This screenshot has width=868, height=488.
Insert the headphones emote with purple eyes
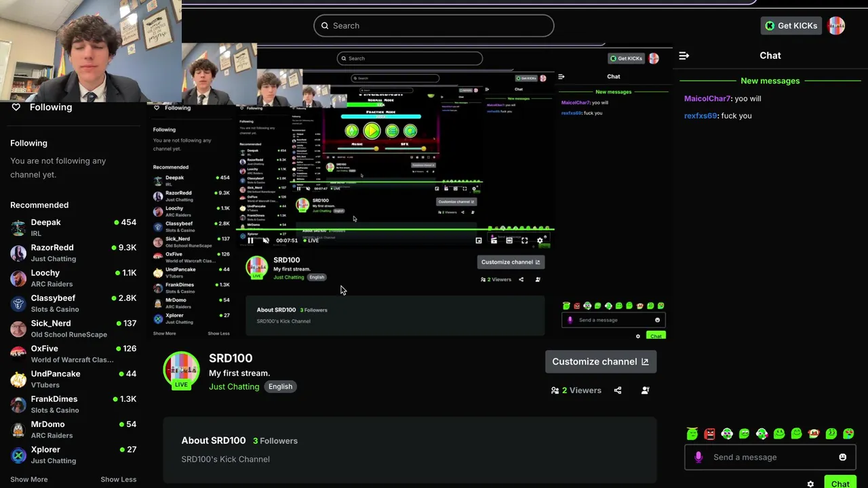tap(727, 434)
